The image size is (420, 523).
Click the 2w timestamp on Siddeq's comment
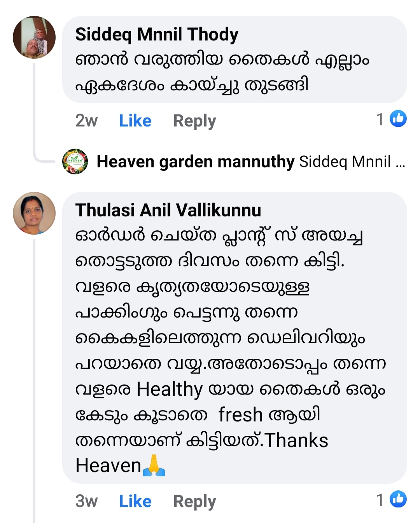(x=86, y=121)
